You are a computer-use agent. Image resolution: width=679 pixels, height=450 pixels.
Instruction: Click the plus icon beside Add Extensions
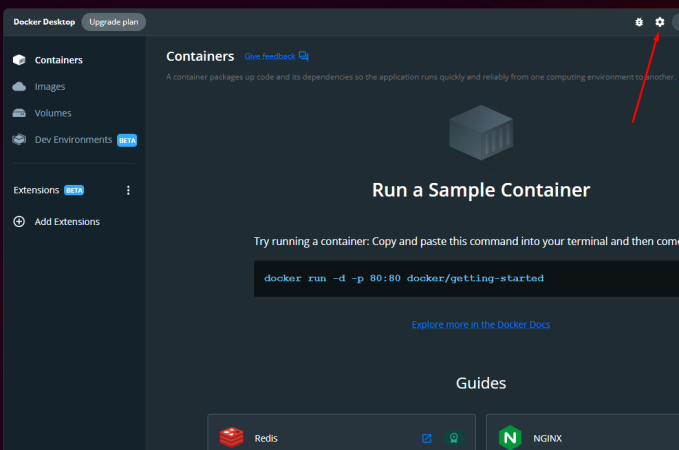(x=19, y=222)
